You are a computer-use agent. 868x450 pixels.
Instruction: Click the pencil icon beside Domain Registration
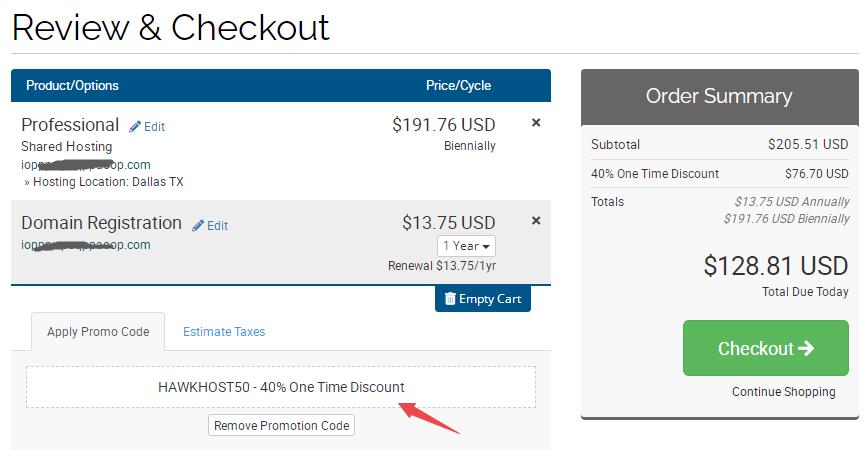199,226
